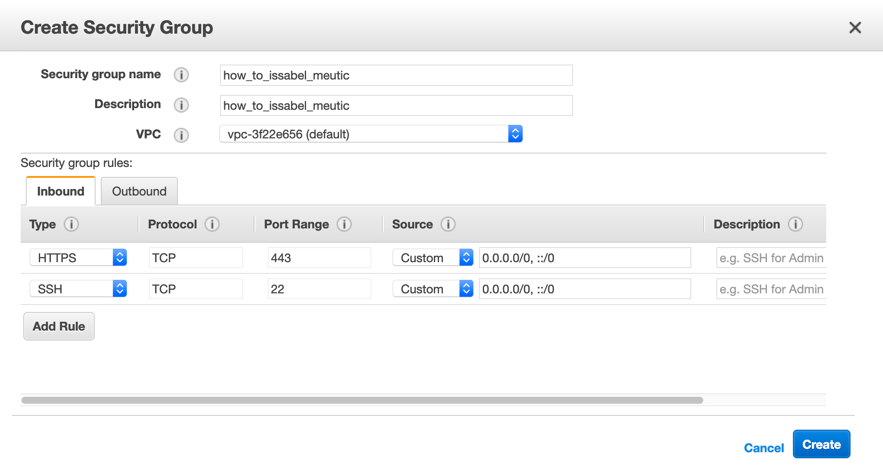
Task: Open the SSH rule type dropdown
Action: tap(78, 289)
